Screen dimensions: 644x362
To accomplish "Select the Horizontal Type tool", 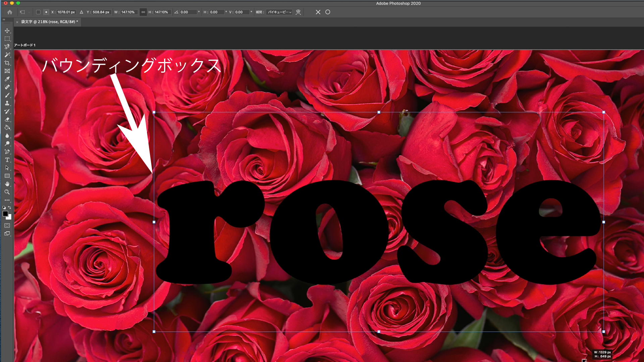I will click(x=7, y=160).
